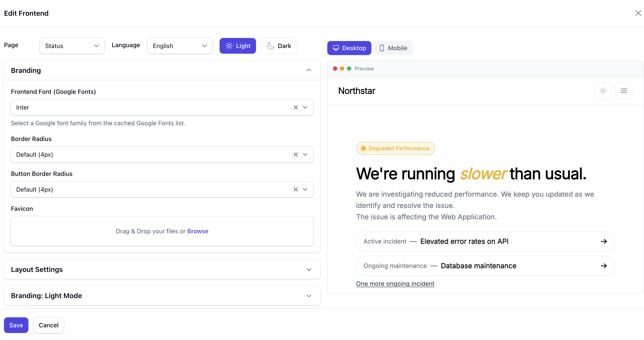Clear the Border Radius value
Screen dimensions: 644x340
pyautogui.click(x=296, y=154)
